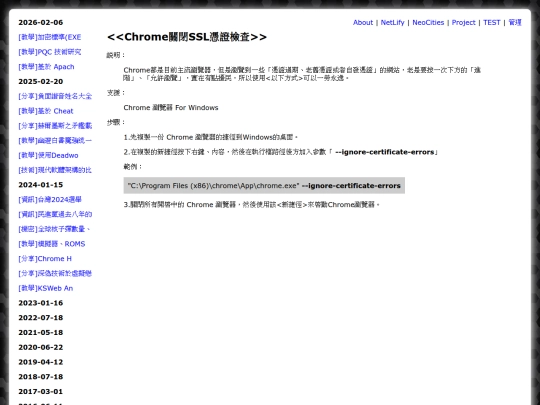Click the 支援： section label
This screenshot has height=405, width=540.
tap(116, 93)
